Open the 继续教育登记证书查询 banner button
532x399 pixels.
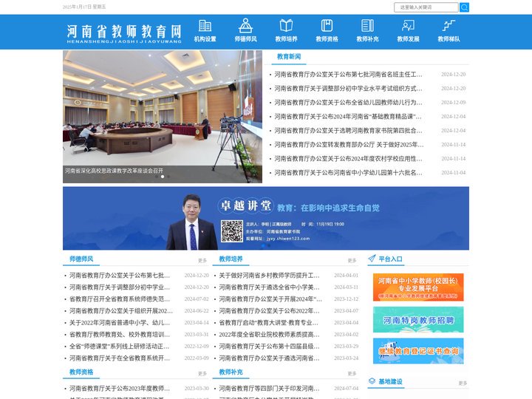click(x=418, y=351)
